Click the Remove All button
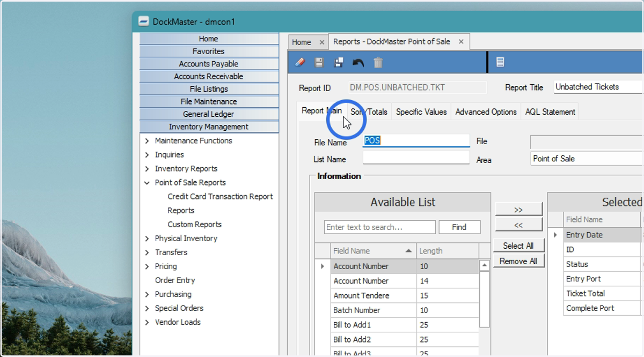The height and width of the screenshot is (357, 644). pos(518,262)
